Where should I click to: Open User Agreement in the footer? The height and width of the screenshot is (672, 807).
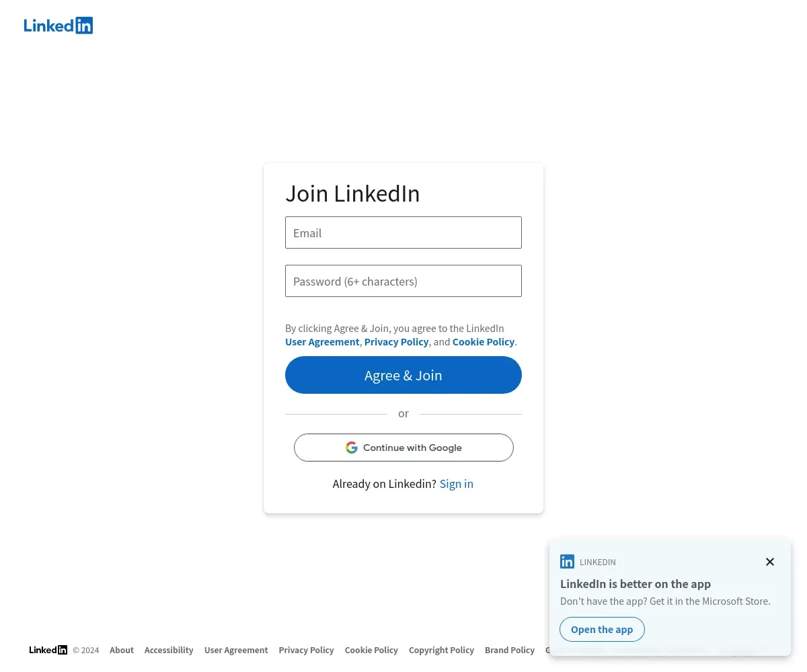(236, 650)
